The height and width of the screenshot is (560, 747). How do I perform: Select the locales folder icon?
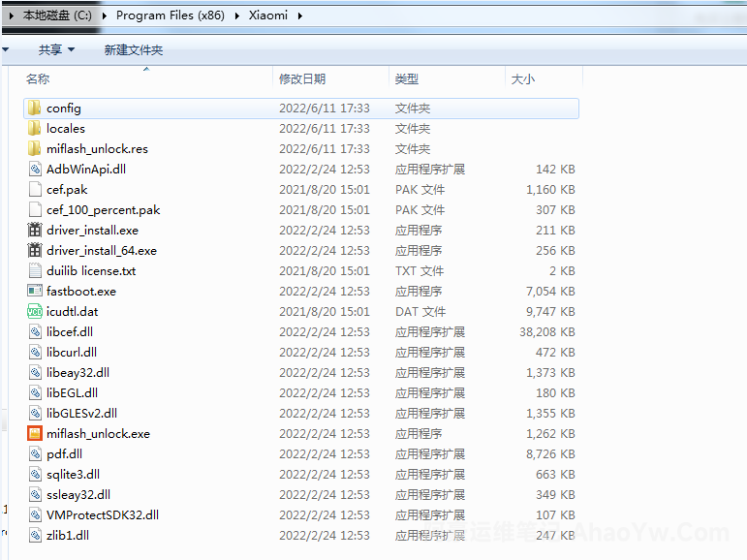point(34,129)
